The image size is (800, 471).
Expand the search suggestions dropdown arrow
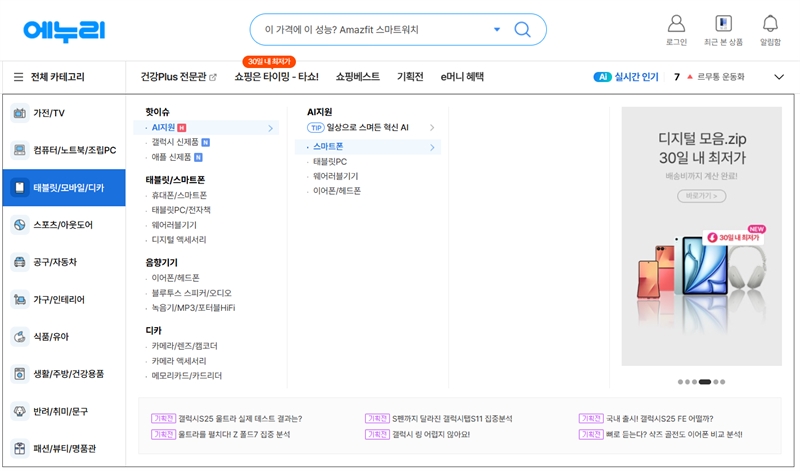[x=497, y=30]
